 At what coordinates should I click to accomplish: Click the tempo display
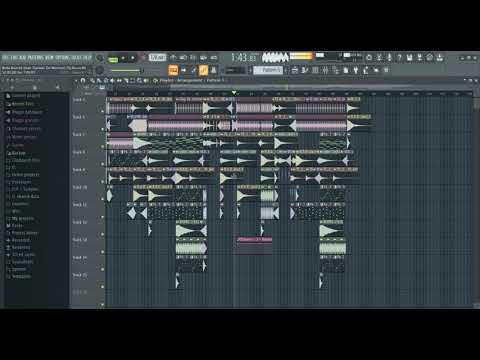click(x=157, y=58)
